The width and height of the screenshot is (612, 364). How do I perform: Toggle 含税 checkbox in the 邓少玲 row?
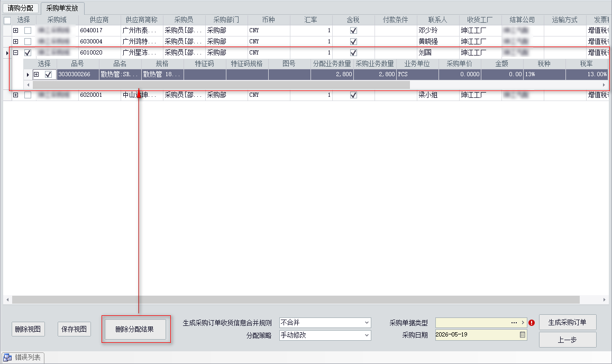tap(354, 31)
